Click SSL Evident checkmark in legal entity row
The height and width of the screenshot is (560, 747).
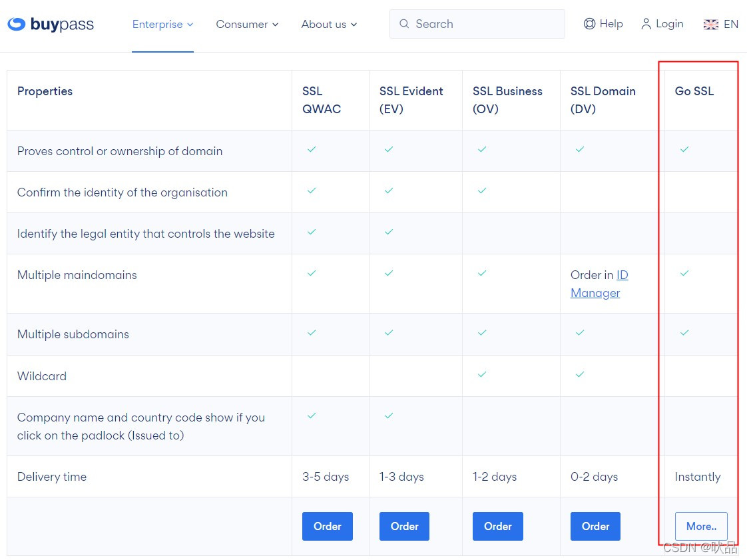coord(389,232)
